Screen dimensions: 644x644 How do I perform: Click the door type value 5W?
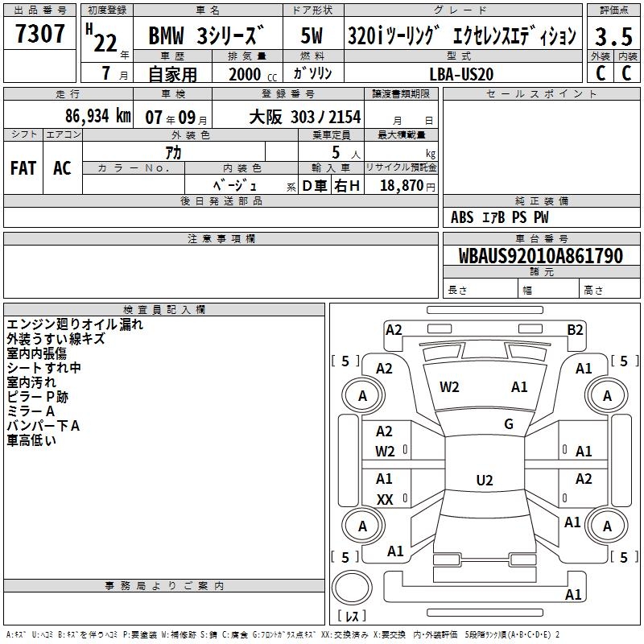pos(312,35)
